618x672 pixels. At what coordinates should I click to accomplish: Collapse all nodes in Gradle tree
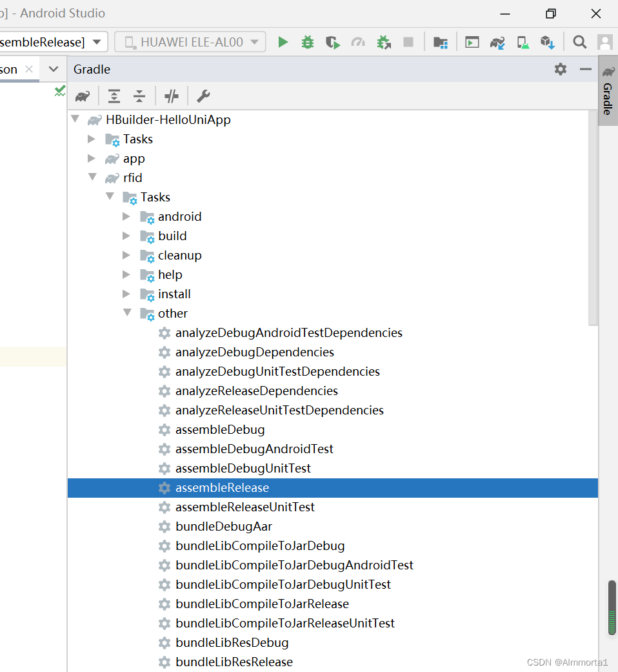[x=139, y=96]
